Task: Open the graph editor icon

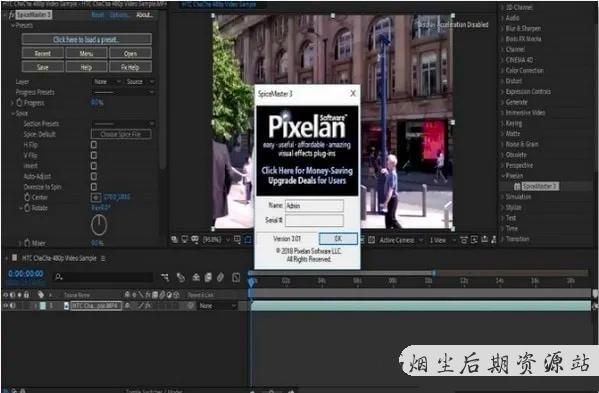Action: 236,277
